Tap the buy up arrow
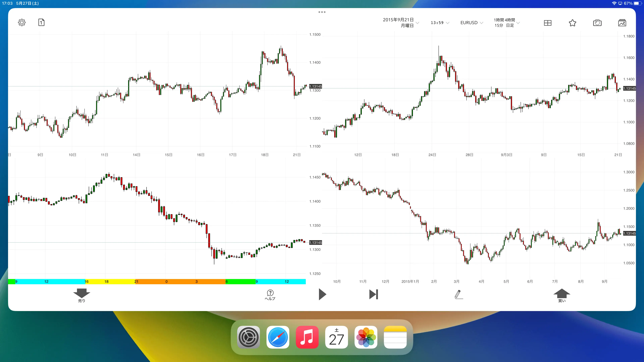 tap(562, 295)
